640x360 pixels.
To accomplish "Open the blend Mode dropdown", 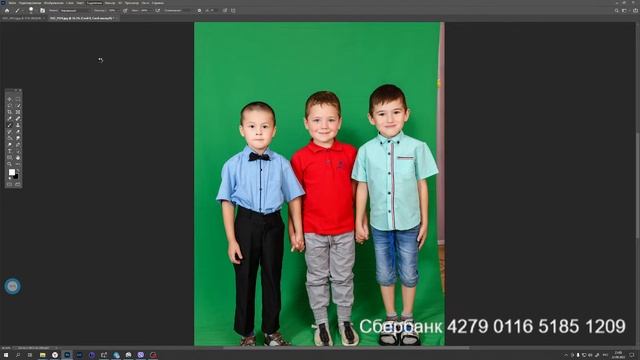I will coord(75,10).
